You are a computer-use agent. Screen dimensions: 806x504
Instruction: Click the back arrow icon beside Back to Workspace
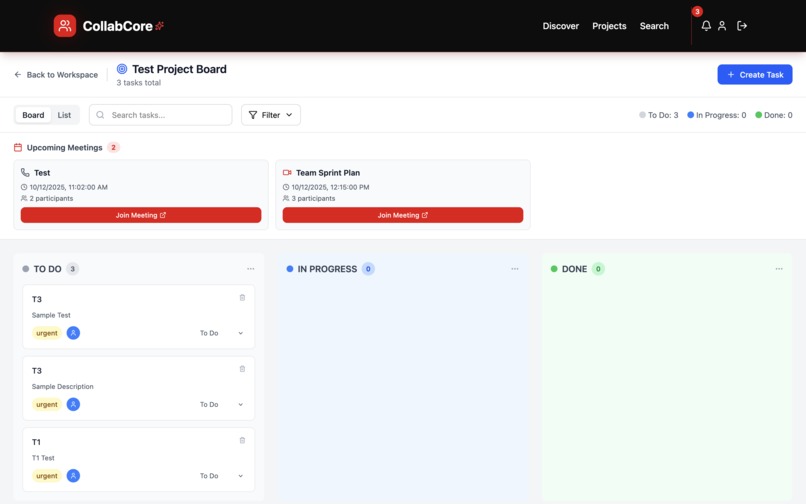pos(18,75)
